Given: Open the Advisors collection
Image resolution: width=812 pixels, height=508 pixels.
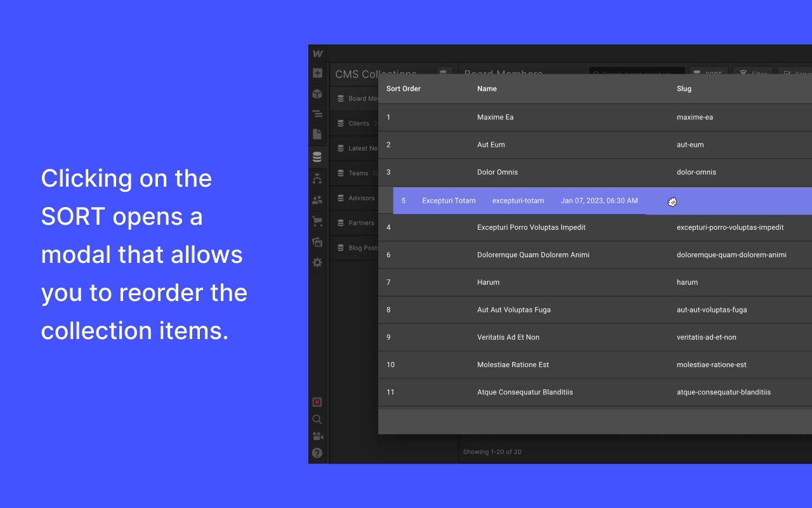Looking at the screenshot, I should click(355, 198).
